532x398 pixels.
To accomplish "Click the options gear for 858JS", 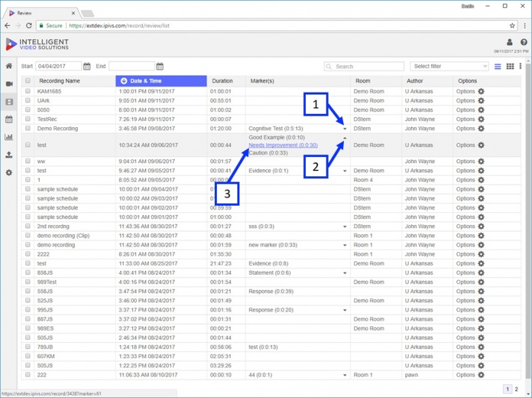I will (481, 273).
